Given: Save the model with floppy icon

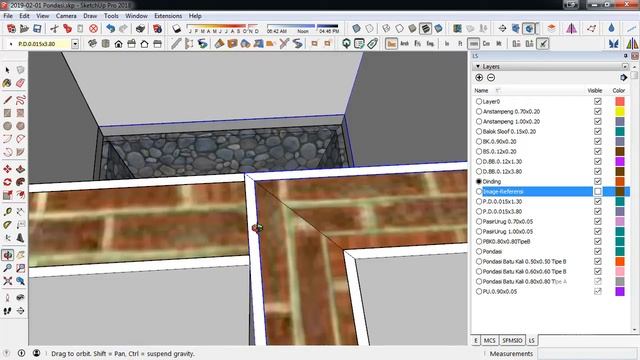Looking at the screenshot, I should point(37,28).
